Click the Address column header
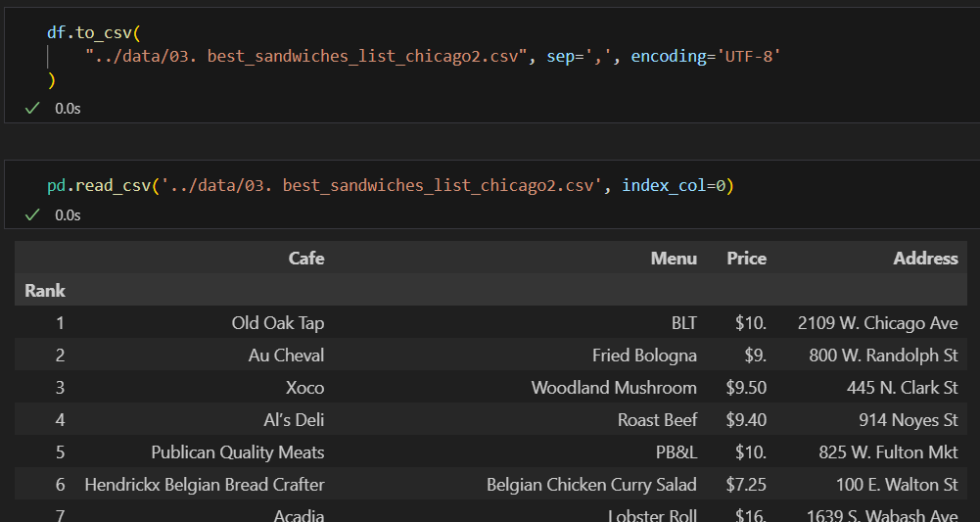Screen dimensions: 980x522 pos(925,259)
